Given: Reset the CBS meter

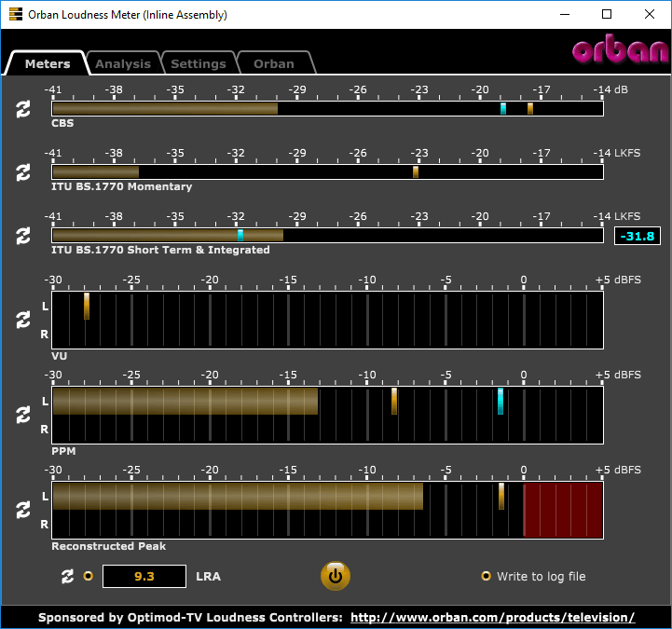Looking at the screenshot, I should 23,109.
